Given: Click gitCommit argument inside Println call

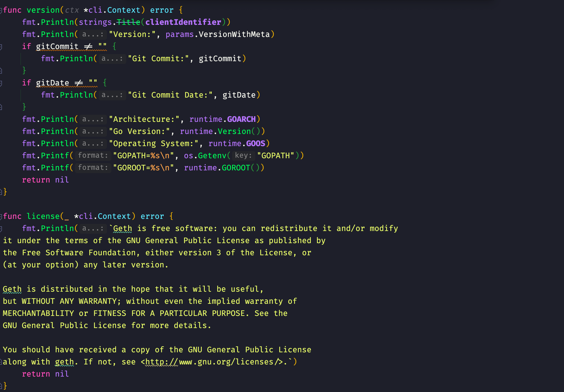Looking at the screenshot, I should [x=220, y=59].
